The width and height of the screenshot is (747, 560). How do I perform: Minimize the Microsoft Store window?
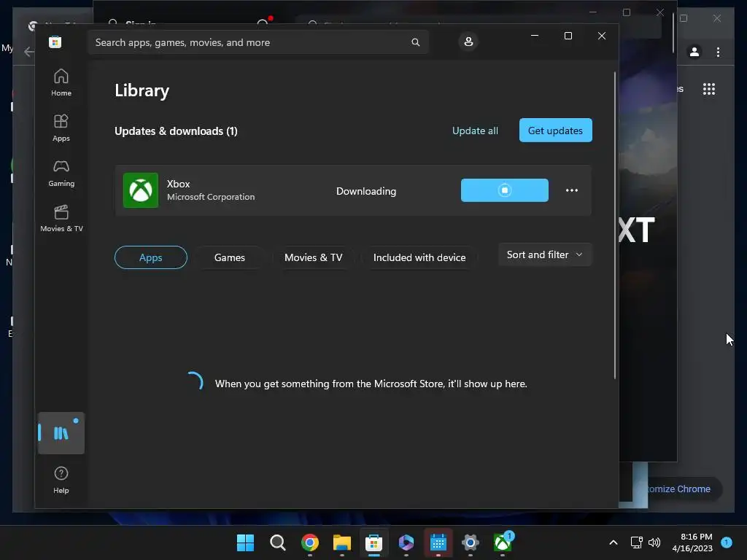535,36
